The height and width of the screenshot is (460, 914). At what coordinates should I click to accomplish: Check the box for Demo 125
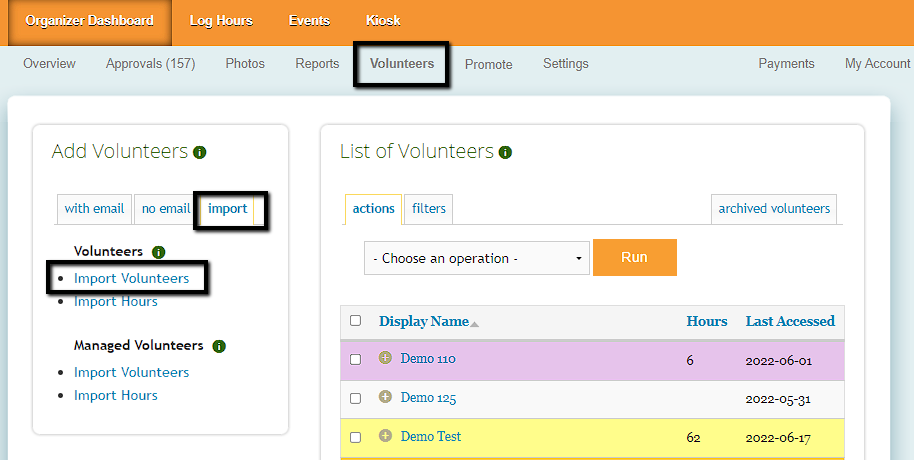click(x=356, y=399)
